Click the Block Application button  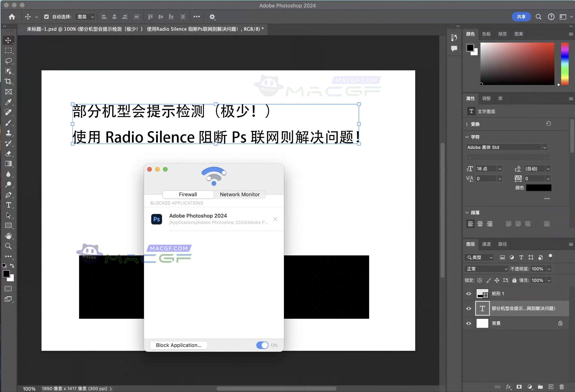pos(178,345)
